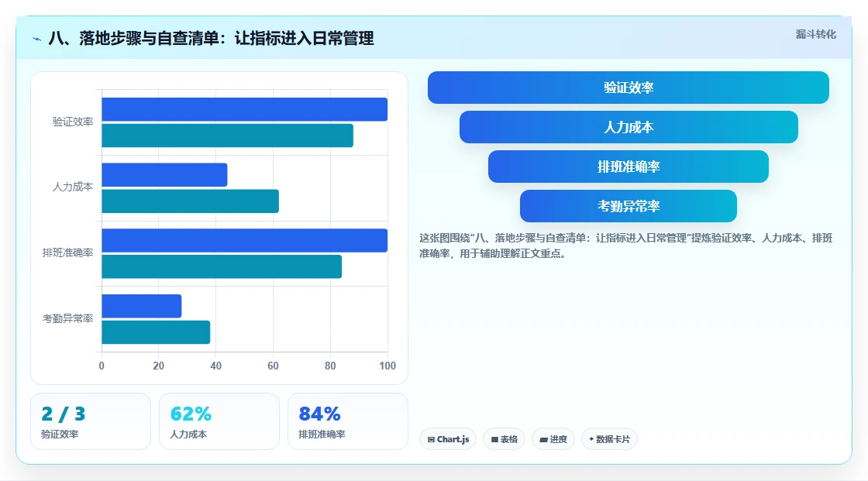
Task: Select the 人力成本 funnel stage
Action: 629,127
